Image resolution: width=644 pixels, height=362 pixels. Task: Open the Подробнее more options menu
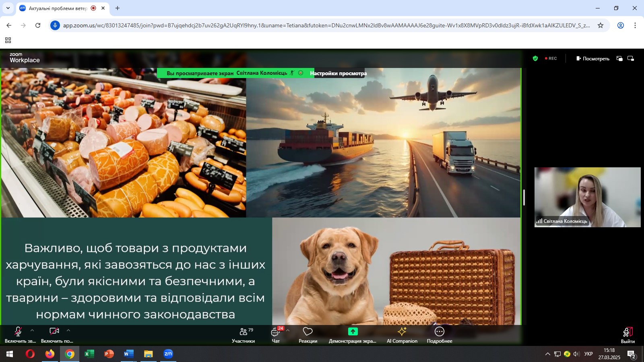click(440, 335)
